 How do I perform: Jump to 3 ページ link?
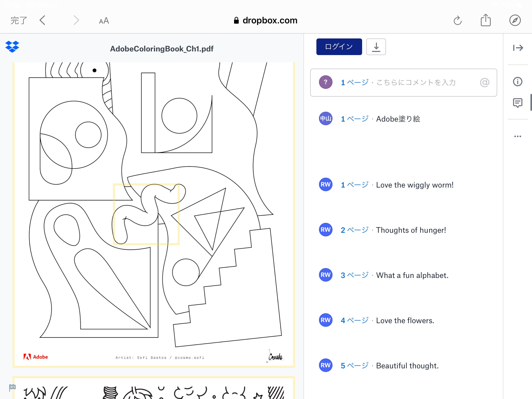(x=354, y=275)
